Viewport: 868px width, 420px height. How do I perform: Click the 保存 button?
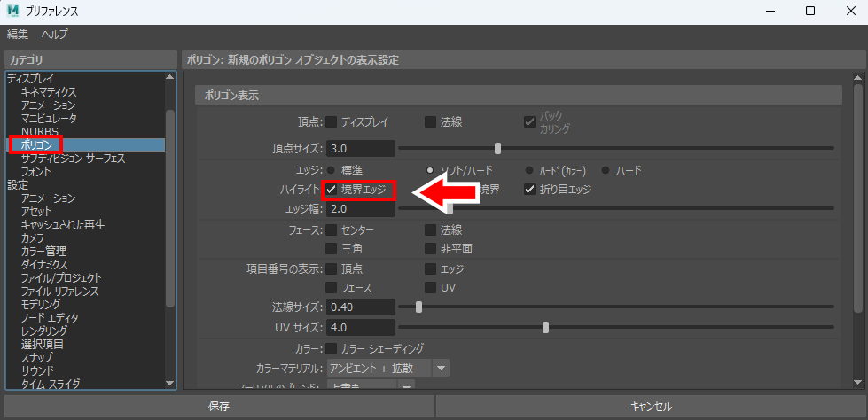pyautogui.click(x=218, y=407)
